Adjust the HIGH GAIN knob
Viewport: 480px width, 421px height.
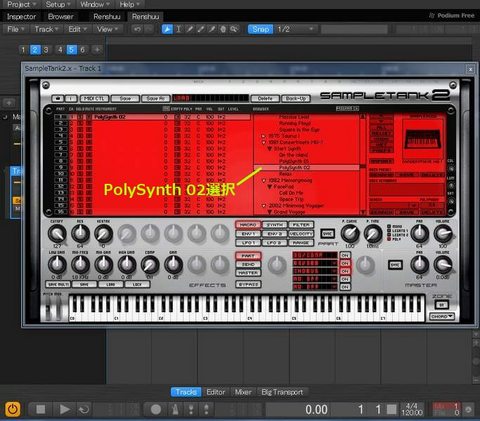coord(127,265)
